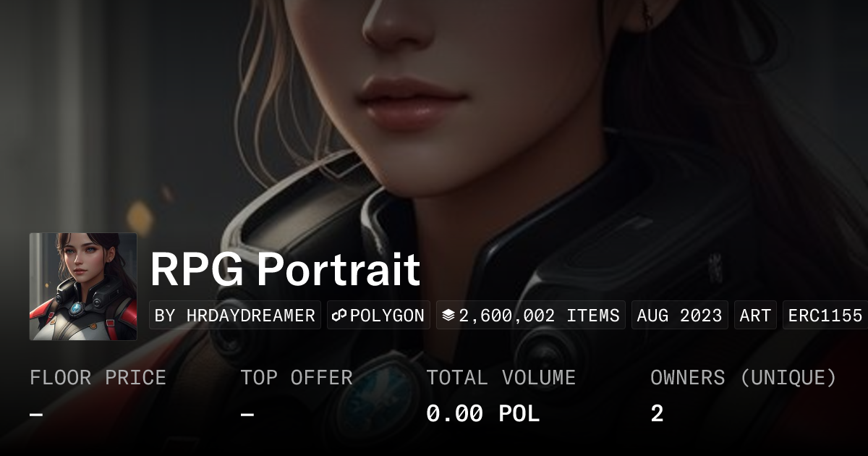Click the TOTAL VOLUME stat label
This screenshot has height=456, width=868.
501,378
